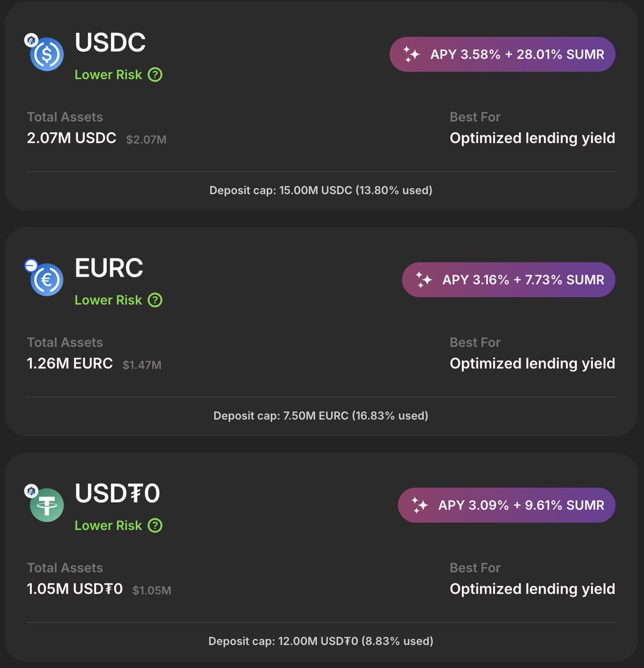Select the 1.05M USD₮0 total assets value
Image resolution: width=644 pixels, height=668 pixels.
point(75,589)
